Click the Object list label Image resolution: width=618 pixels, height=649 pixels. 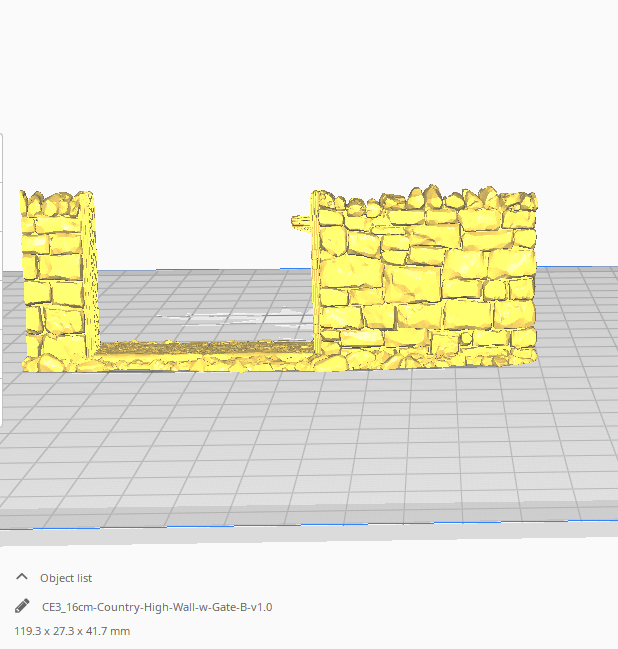(x=66, y=578)
